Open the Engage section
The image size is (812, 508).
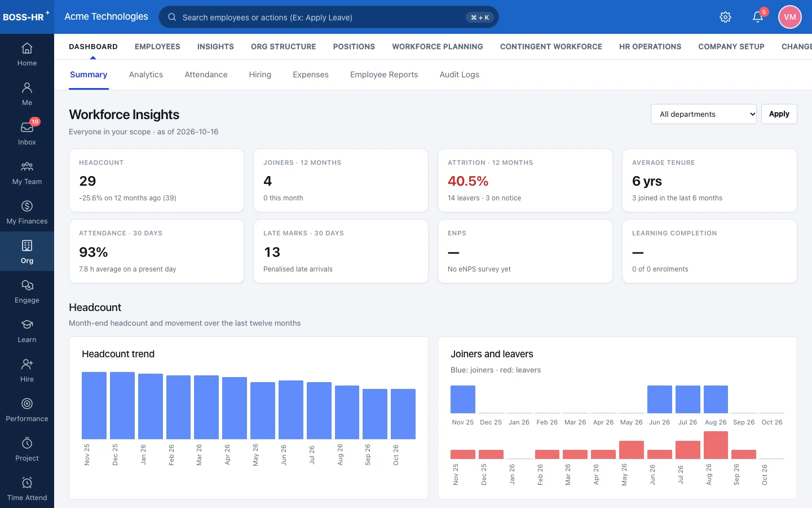[27, 292]
